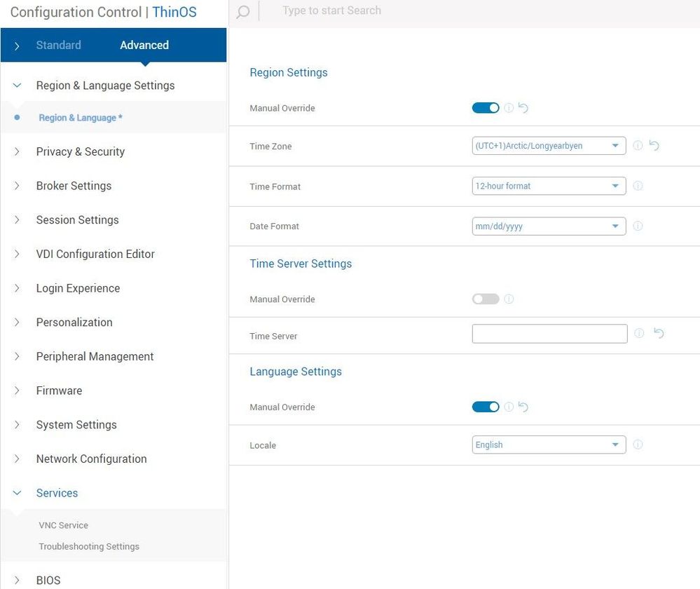This screenshot has height=589, width=700.
Task: Click the search magnifier icon
Action: click(243, 12)
